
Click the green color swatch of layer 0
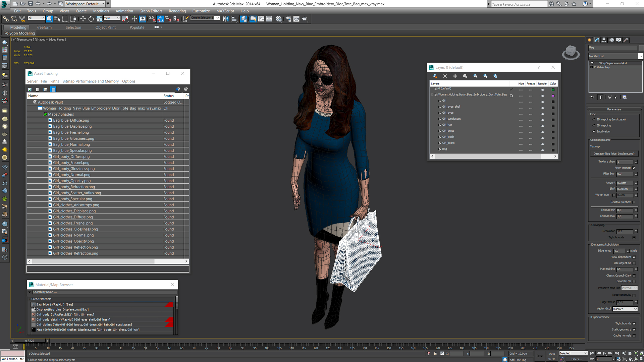553,90
